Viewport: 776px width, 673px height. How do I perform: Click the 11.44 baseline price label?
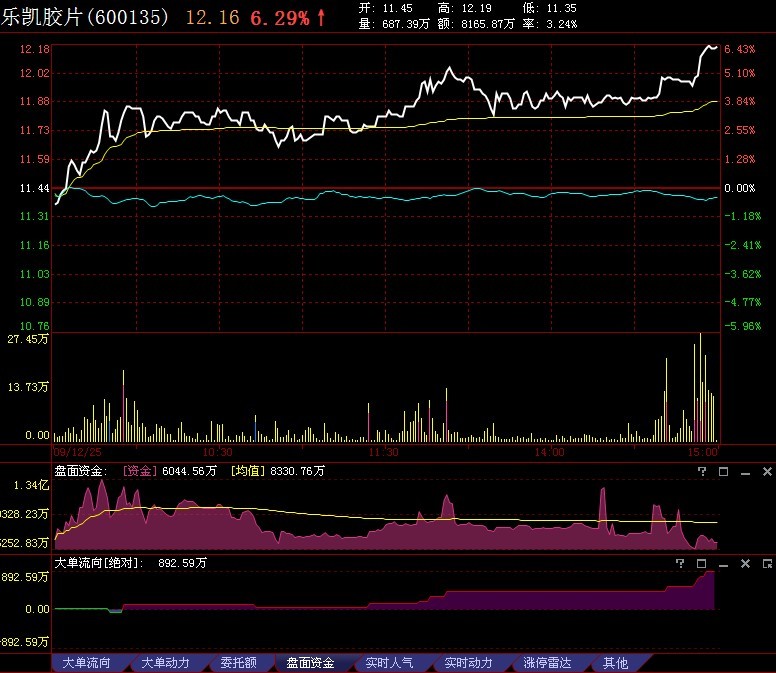tap(35, 188)
